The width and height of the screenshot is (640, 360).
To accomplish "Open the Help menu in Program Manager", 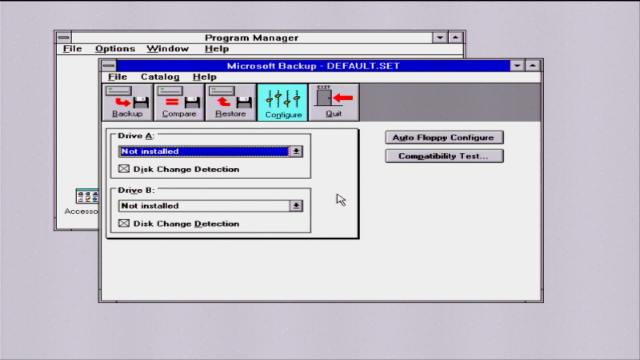I will (217, 49).
